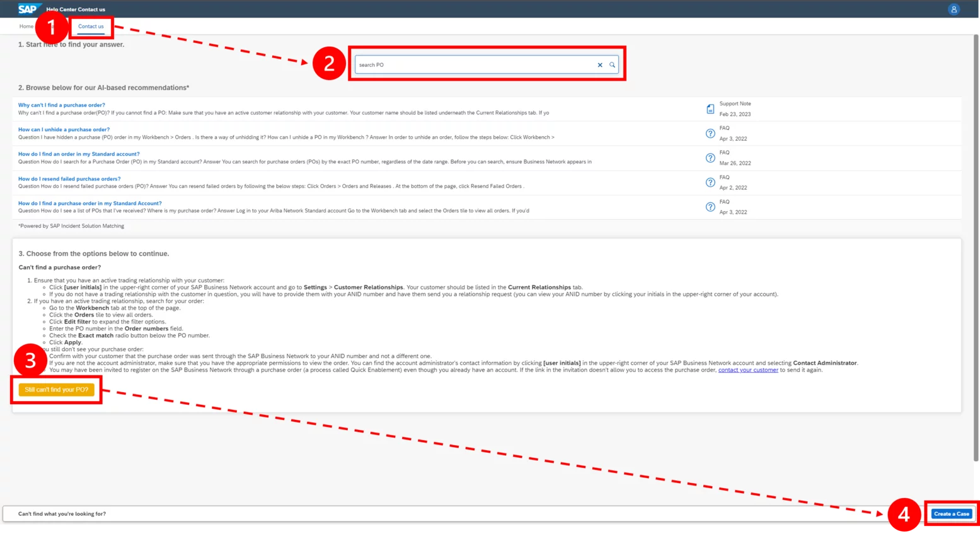Click '2. Browse below for our AI-based recommendations' heading
The width and height of the screenshot is (980, 536).
coord(104,88)
